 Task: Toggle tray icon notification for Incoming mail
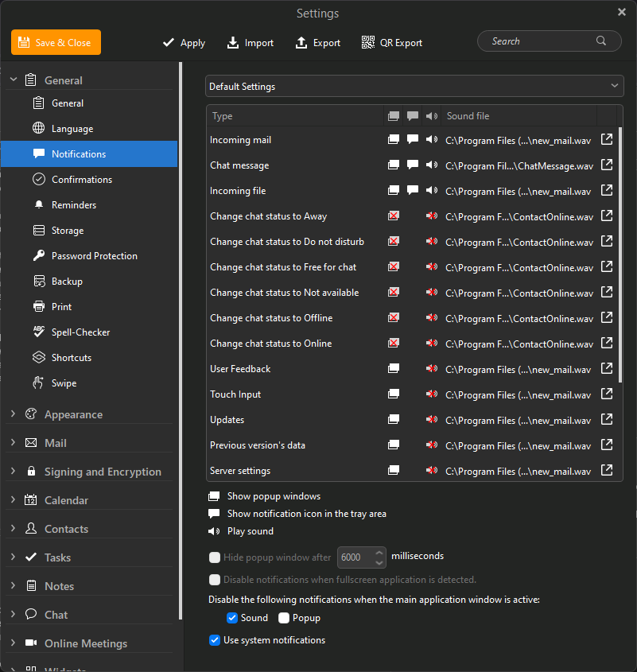(413, 139)
